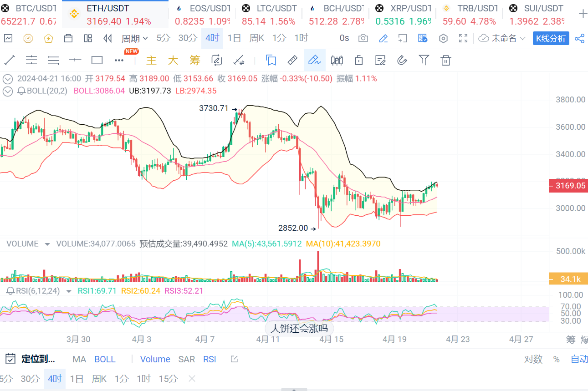Select the trend line drawing tool
Screen dimensions: 588x391
tap(10, 60)
